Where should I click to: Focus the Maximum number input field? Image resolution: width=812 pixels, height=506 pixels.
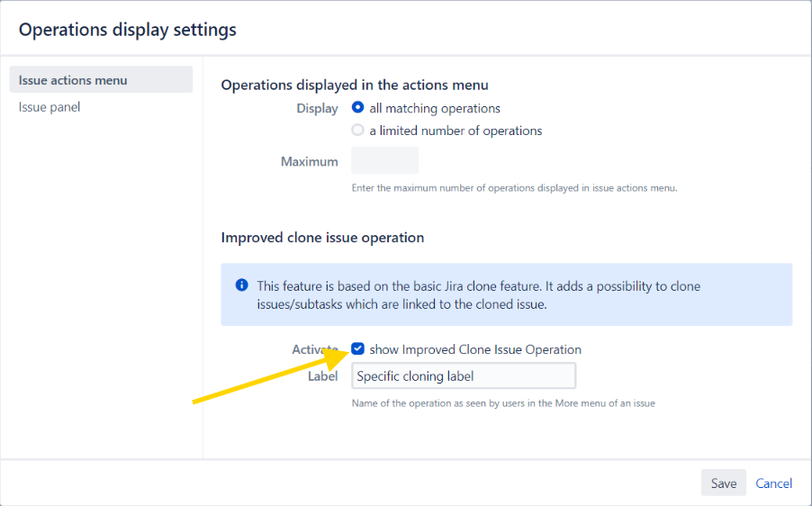tap(384, 161)
